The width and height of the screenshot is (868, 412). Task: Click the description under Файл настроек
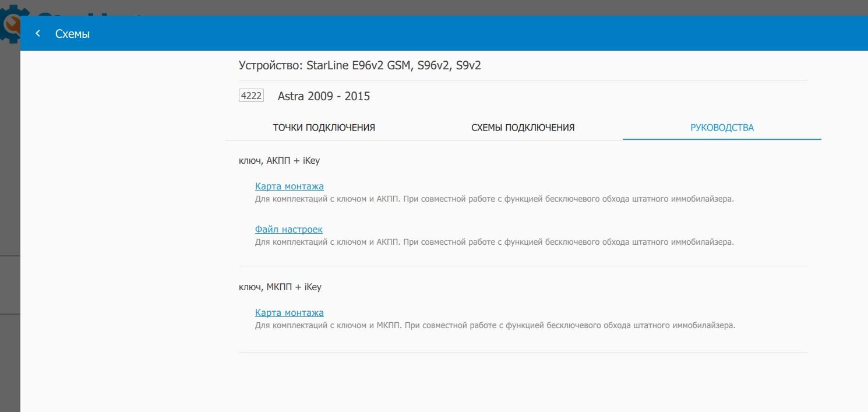pos(494,242)
